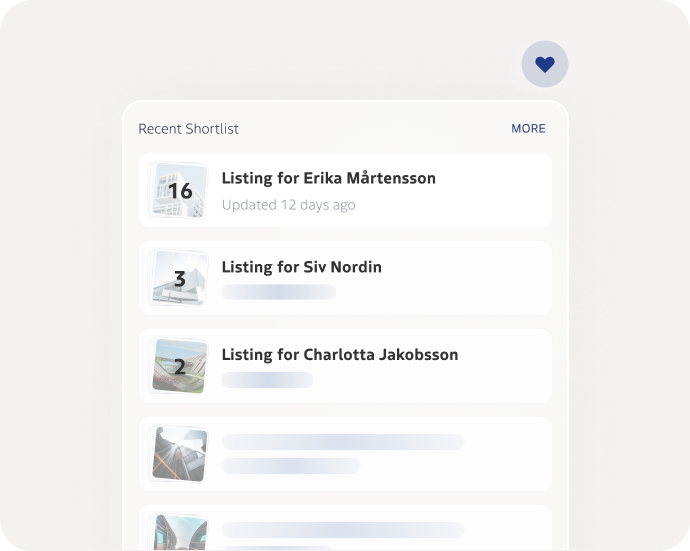
Task: Open Listing for Siv Nordin
Action: 301,267
